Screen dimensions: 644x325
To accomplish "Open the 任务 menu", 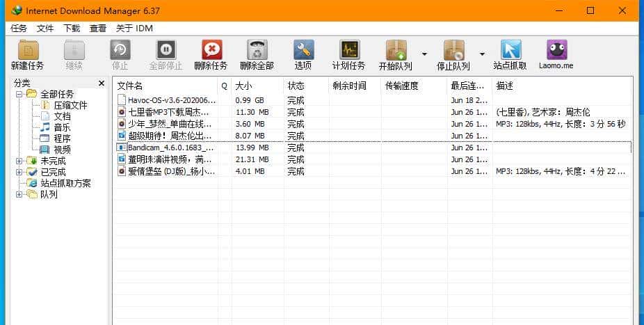I will coord(19,29).
